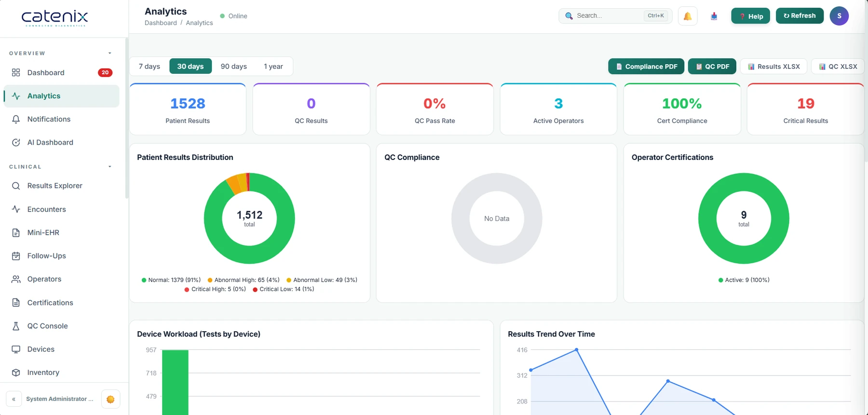Click the Mini-EHR document icon
The image size is (868, 415).
point(16,232)
